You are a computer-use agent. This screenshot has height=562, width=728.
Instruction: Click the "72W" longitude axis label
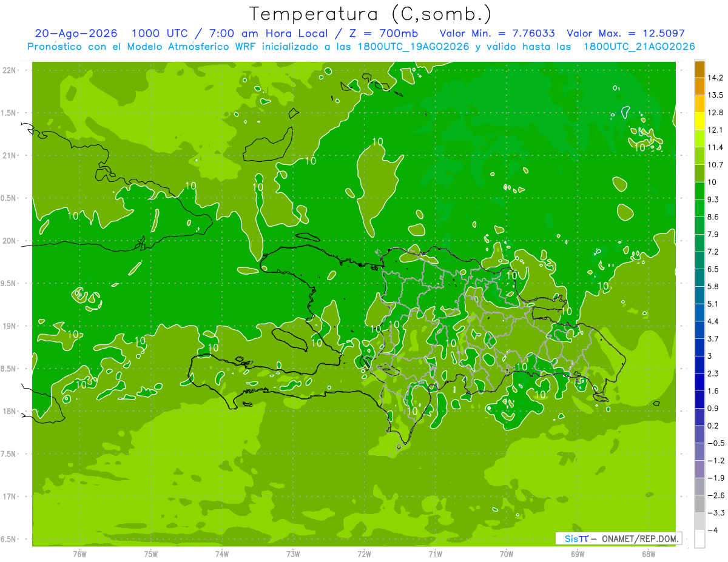click(x=364, y=554)
